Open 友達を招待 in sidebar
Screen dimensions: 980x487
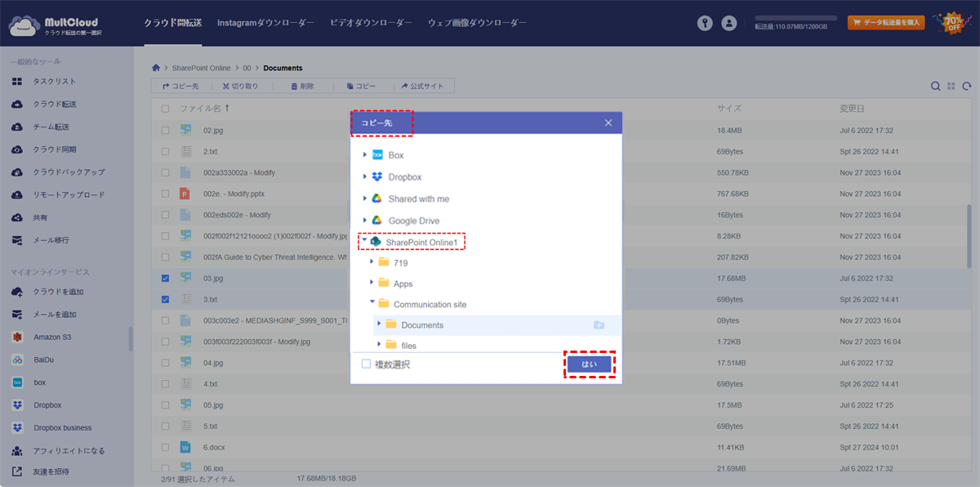(x=51, y=471)
